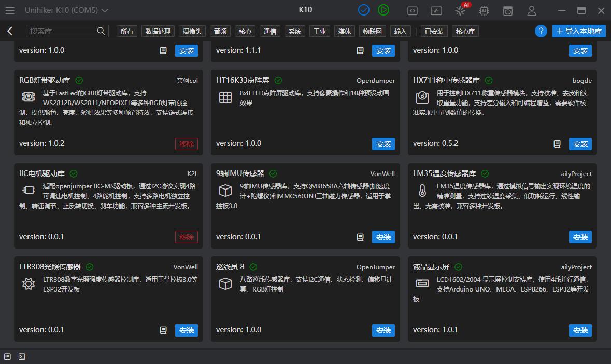This screenshot has height=364, width=611.
Task: Select the 核心 category filter
Action: click(x=245, y=31)
